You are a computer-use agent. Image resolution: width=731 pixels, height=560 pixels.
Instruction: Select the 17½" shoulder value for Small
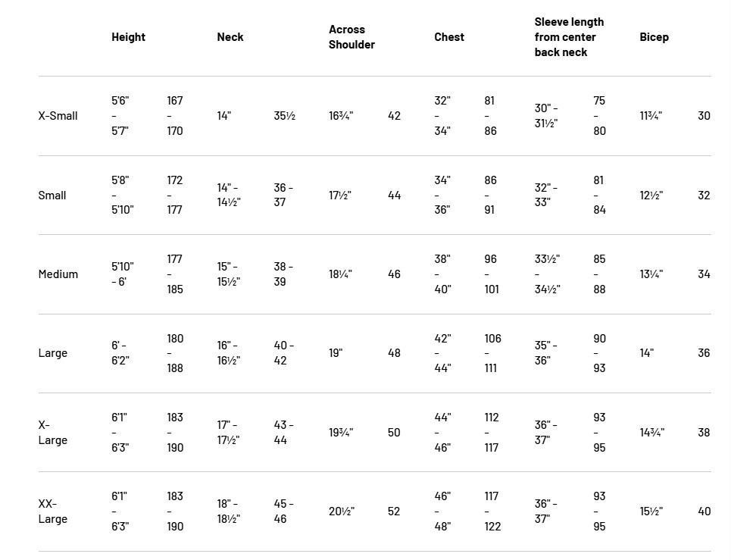(340, 196)
